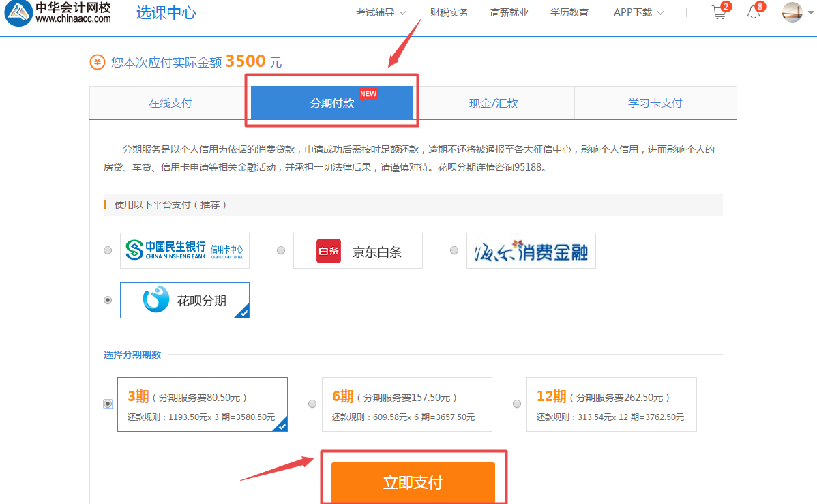This screenshot has width=817, height=504.
Task: Open the user avatar profile
Action: [x=792, y=12]
